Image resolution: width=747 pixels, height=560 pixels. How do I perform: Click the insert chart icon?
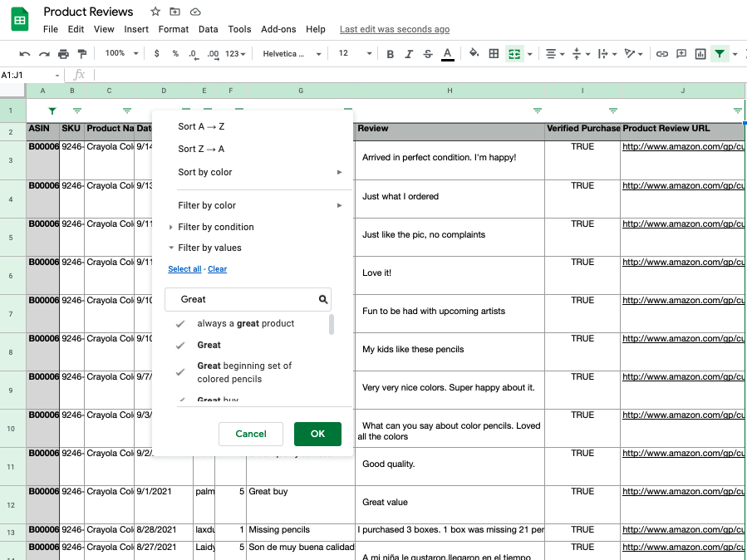pos(700,54)
